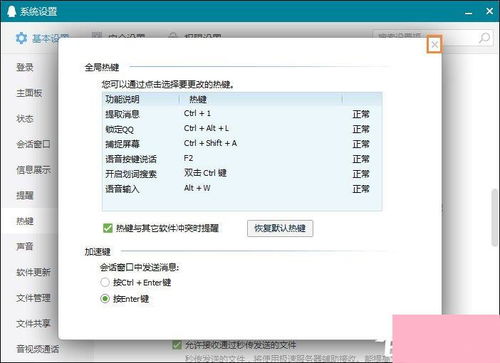The width and height of the screenshot is (500, 363).
Task: Select 文件共享 in the sidebar
Action: pyautogui.click(x=33, y=323)
